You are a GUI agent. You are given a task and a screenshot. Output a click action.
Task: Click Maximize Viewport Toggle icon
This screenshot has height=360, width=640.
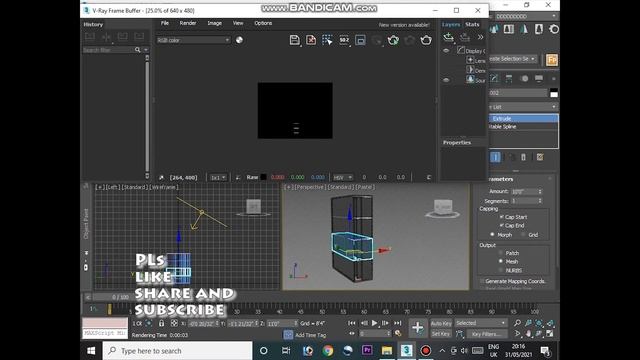pos(550,333)
